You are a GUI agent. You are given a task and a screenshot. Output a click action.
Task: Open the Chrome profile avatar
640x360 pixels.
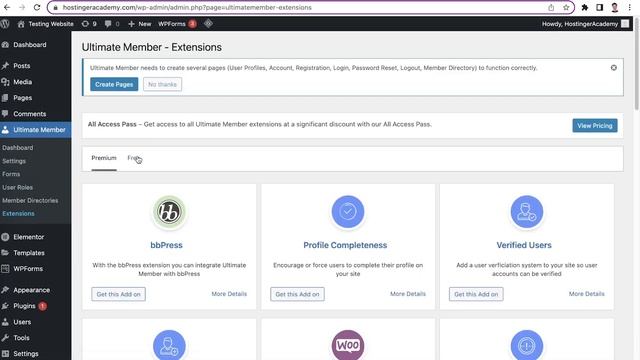[615, 7]
